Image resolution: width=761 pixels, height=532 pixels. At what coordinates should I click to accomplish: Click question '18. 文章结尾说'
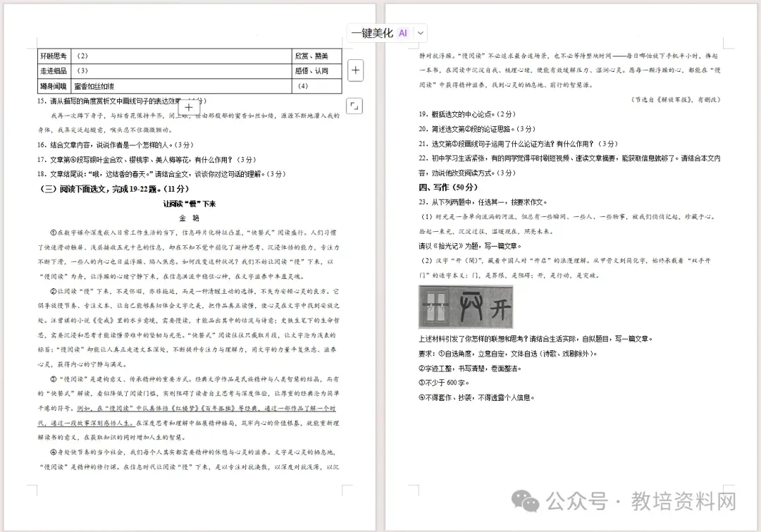pos(161,174)
